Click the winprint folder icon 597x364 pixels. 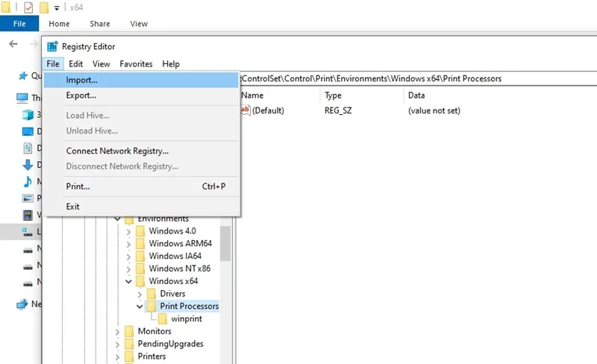[x=163, y=318]
